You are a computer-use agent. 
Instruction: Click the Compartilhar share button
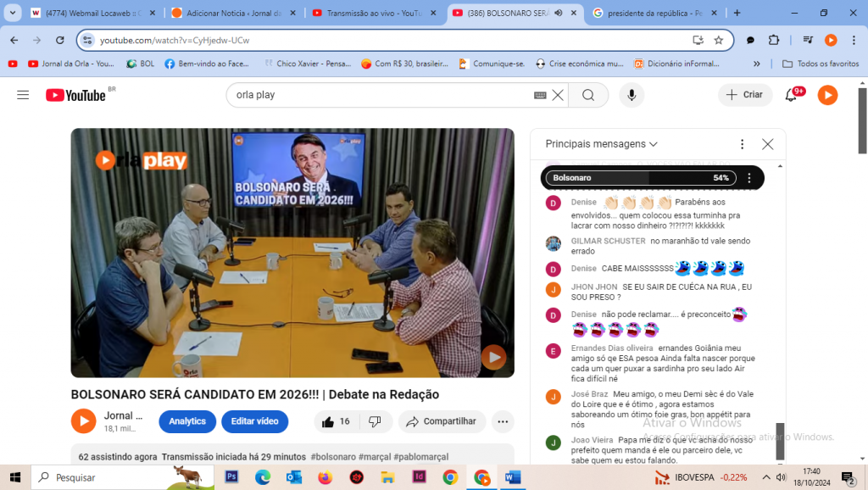click(x=442, y=421)
